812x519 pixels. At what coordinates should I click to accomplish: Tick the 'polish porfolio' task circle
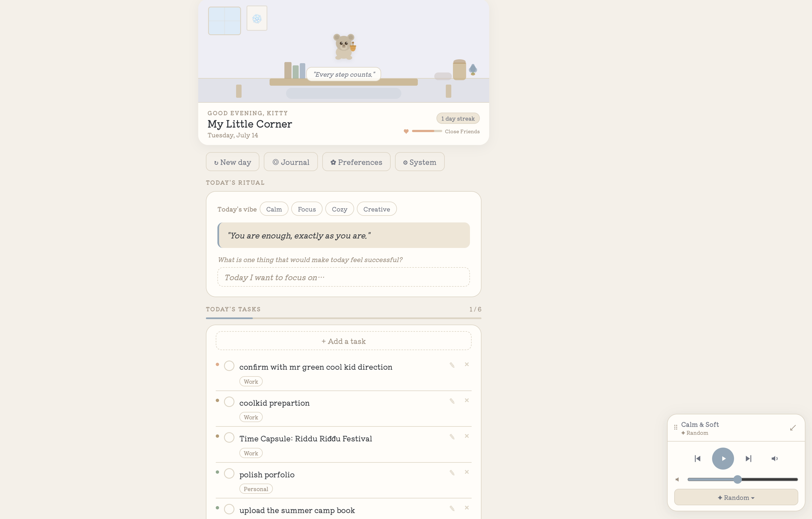tap(229, 473)
